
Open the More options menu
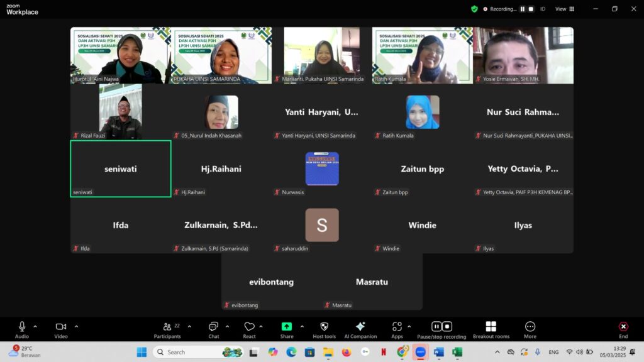point(530,327)
